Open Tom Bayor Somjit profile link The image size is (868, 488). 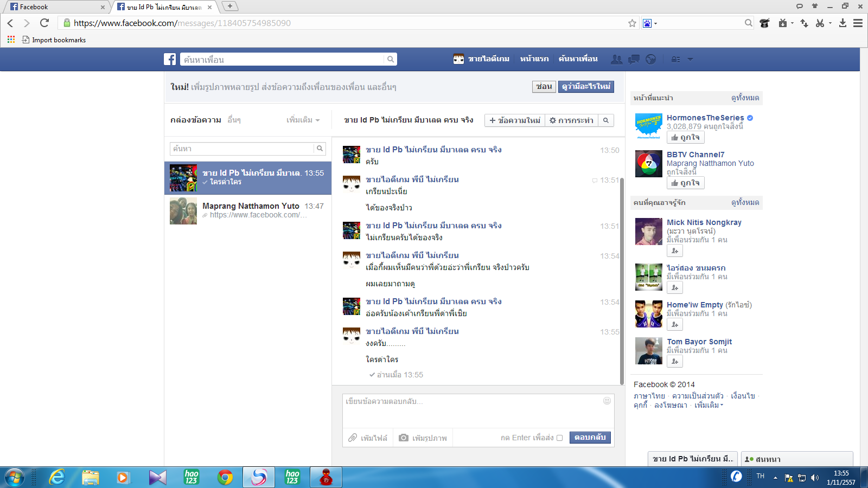pos(699,342)
